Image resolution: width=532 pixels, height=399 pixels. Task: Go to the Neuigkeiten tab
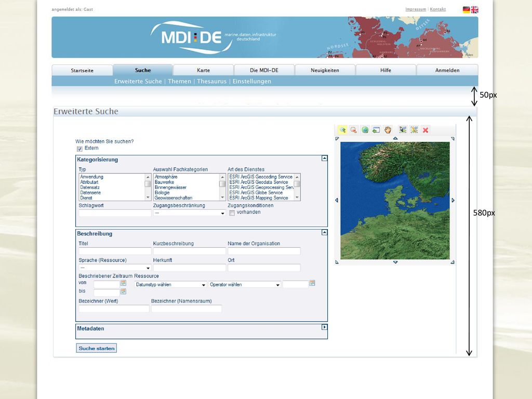pos(325,70)
